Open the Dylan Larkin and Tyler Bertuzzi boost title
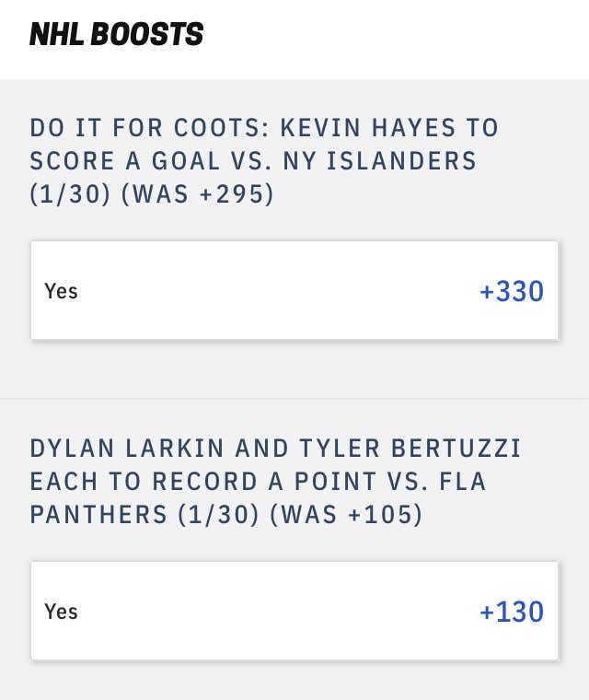The height and width of the screenshot is (700, 589). click(x=275, y=481)
